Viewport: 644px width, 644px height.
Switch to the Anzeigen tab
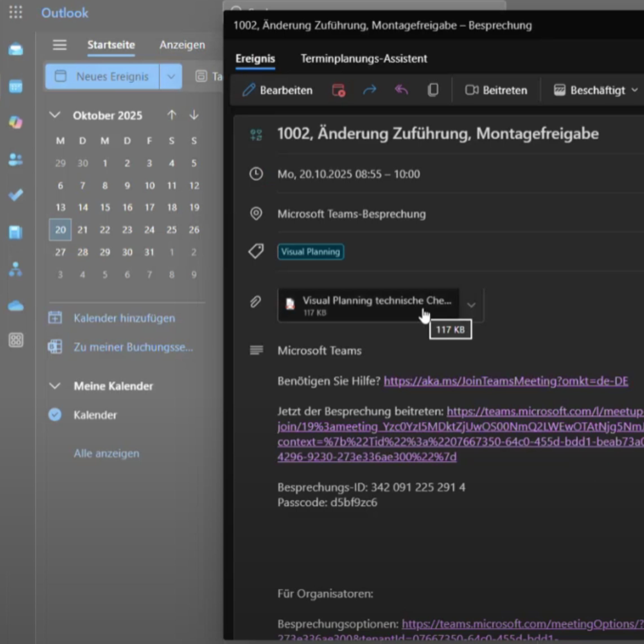[182, 45]
